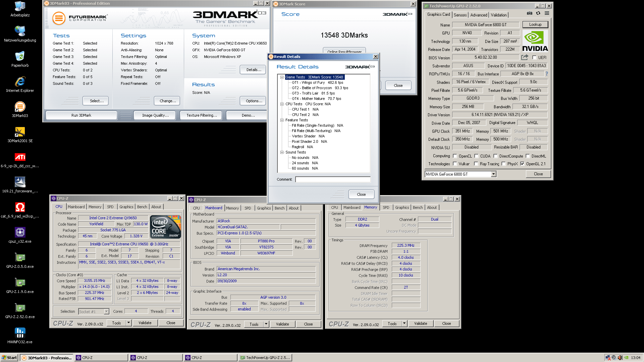Click the BIOS export share icon
This screenshot has height=362, width=644.
point(525,57)
